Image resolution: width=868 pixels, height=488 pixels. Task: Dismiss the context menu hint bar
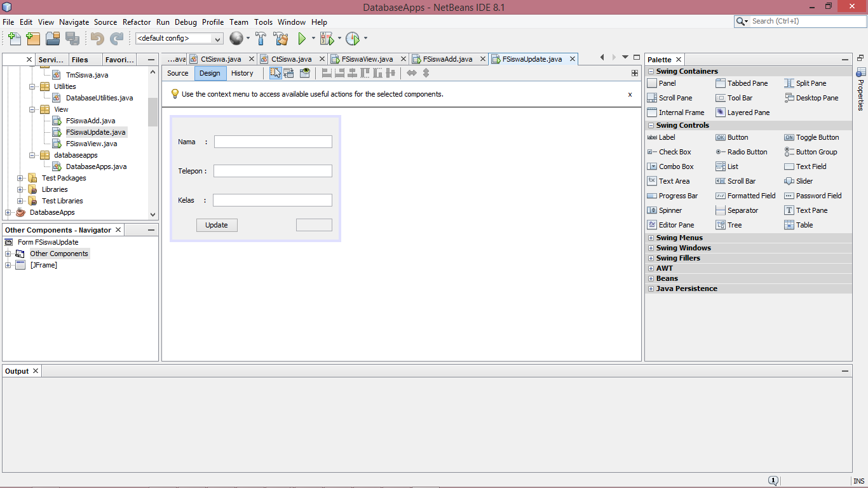[x=630, y=94]
